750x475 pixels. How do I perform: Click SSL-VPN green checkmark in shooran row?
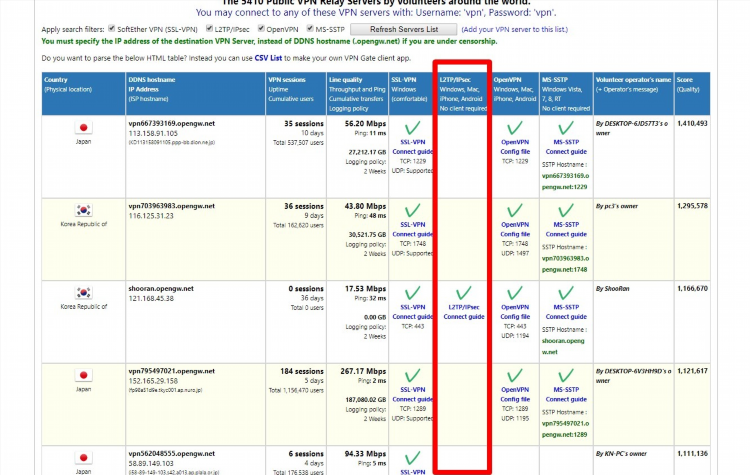click(412, 293)
